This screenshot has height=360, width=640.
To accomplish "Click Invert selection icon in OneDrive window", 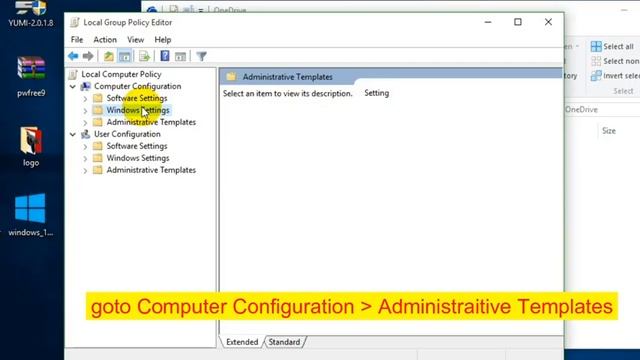I will [596, 76].
